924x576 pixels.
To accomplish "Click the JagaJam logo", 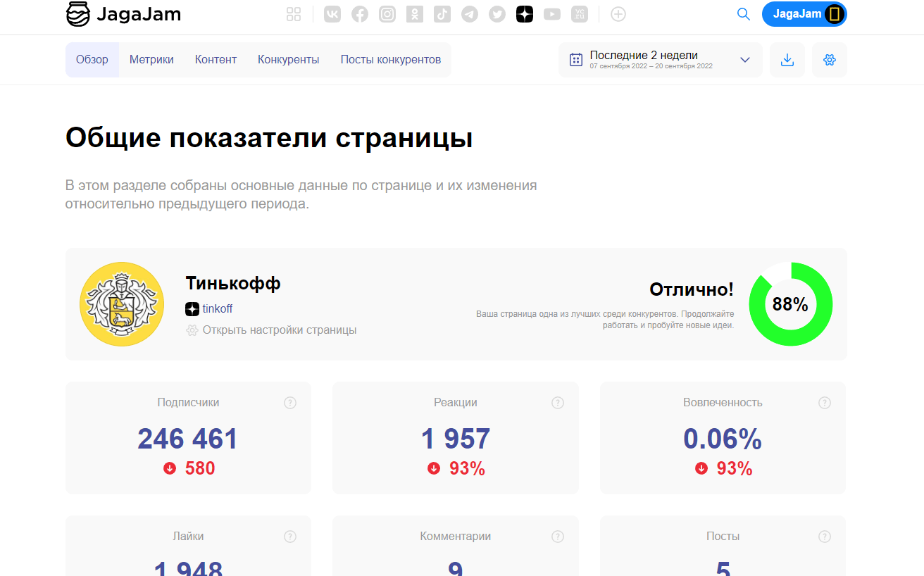I will click(123, 14).
